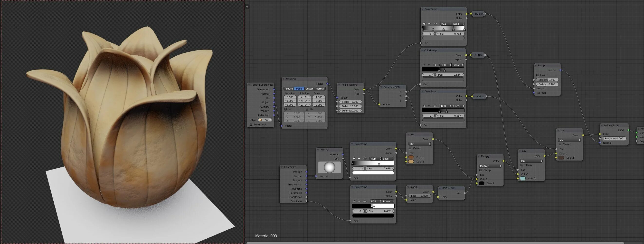
Task: Enable Clamp in Mix node with cyan Color2
Action: coord(522,165)
